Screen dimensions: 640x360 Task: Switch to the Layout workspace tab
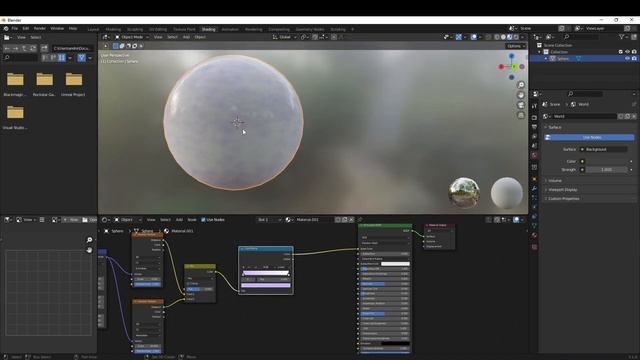pyautogui.click(x=93, y=29)
